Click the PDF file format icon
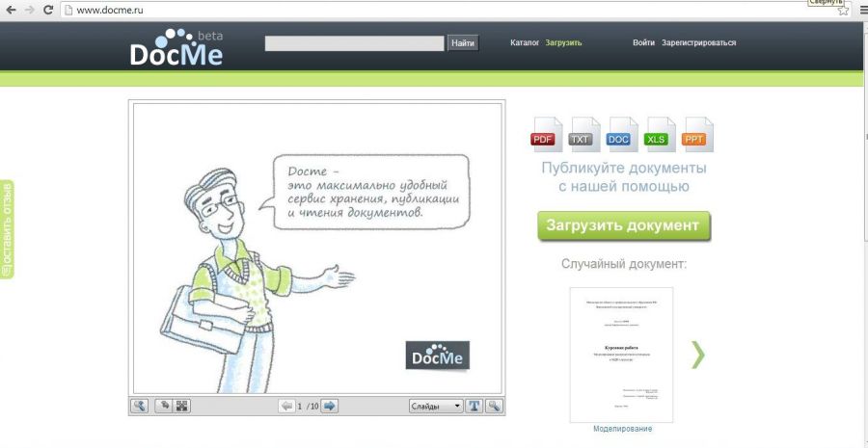Screen dimensions: 868x448 pos(545,137)
